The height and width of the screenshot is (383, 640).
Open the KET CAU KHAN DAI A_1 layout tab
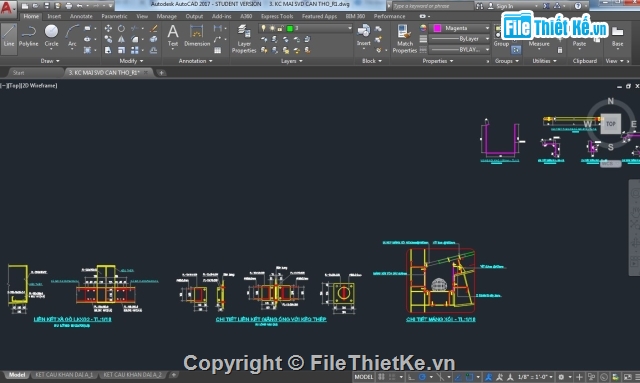64,375
